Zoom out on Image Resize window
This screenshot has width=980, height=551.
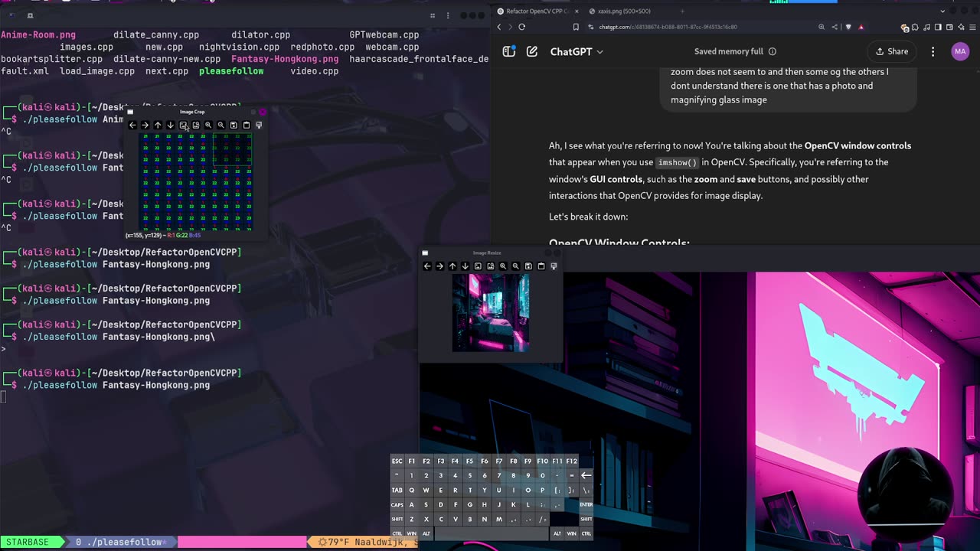click(x=515, y=266)
